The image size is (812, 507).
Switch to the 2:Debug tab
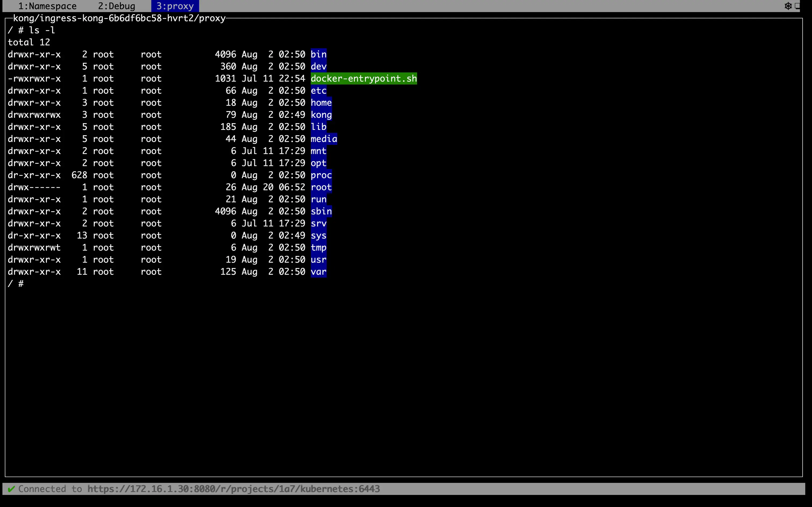[x=117, y=6]
